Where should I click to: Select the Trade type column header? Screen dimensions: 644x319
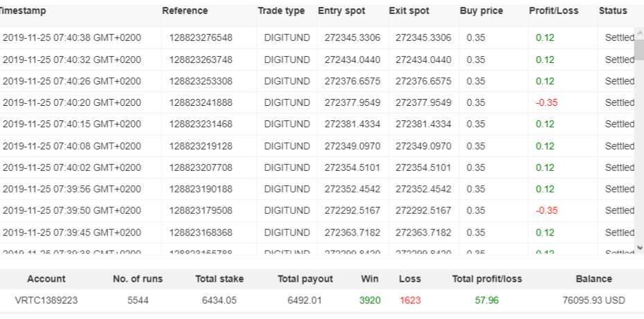pos(281,11)
